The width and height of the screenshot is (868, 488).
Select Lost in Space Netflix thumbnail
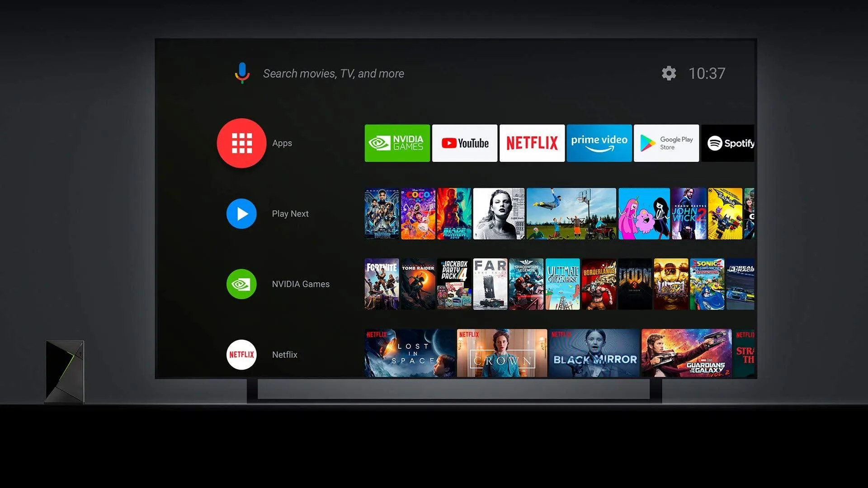(x=407, y=354)
